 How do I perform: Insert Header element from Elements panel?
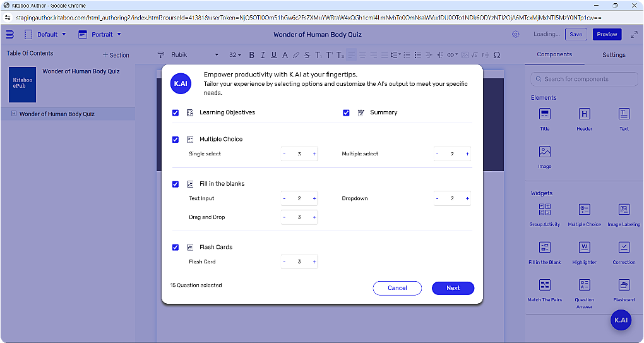pos(584,114)
